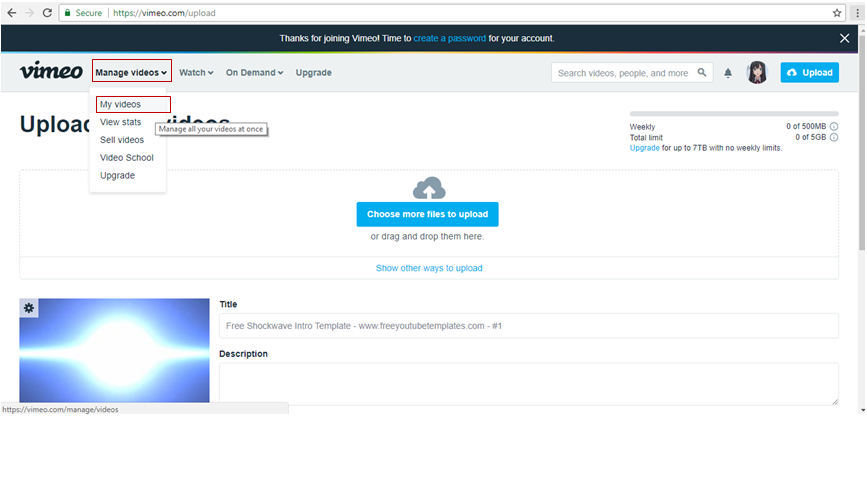Click Show other ways to upload

coord(429,268)
